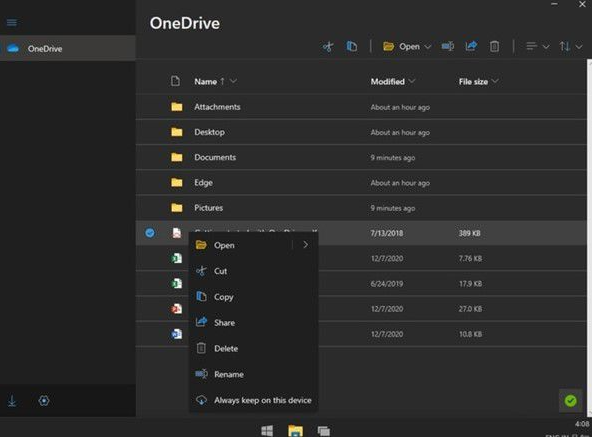Click the Word file icon
Image resolution: width=593 pixels, height=437 pixels.
[177, 334]
